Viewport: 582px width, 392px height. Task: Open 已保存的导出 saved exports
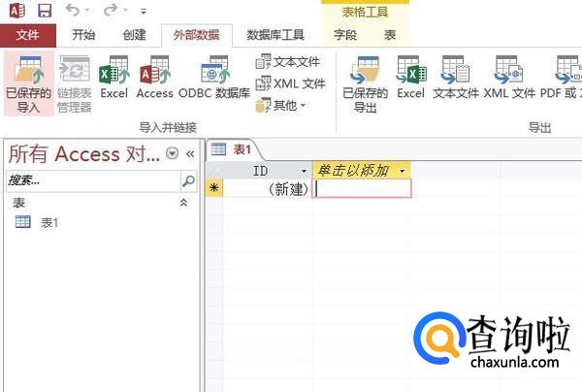pos(366,83)
